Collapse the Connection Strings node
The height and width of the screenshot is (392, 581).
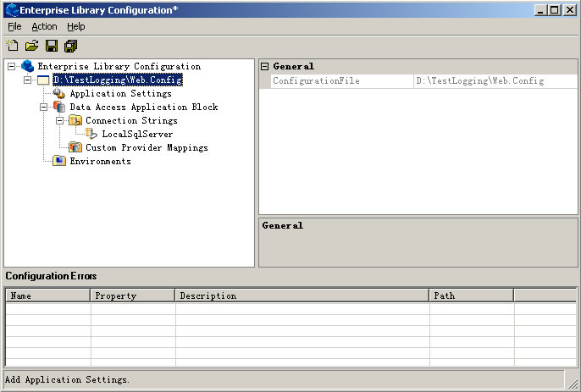(59, 120)
